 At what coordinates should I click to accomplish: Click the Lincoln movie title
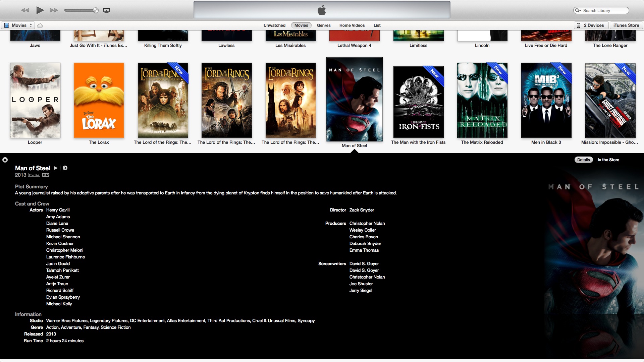coord(482,46)
